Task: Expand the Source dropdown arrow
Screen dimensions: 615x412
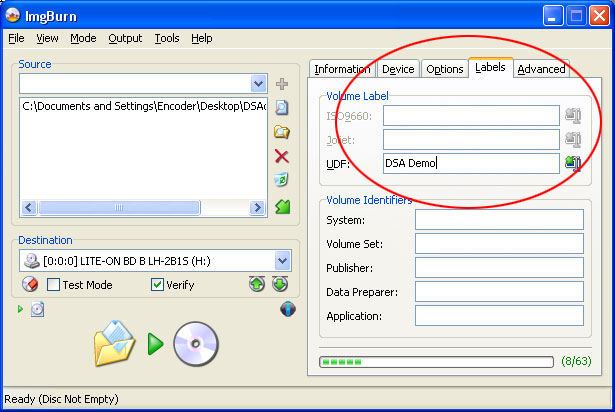Action: point(258,84)
